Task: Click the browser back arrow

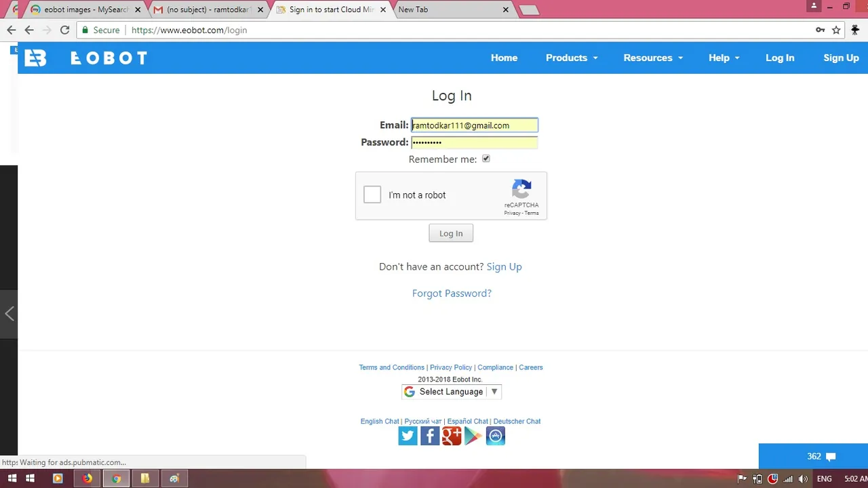Action: coord(11,30)
